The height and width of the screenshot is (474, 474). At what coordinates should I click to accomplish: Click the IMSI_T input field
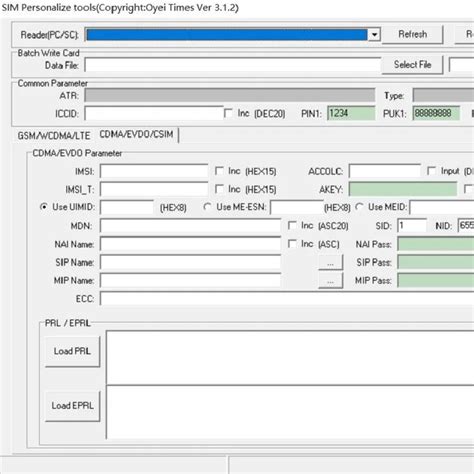click(x=154, y=189)
